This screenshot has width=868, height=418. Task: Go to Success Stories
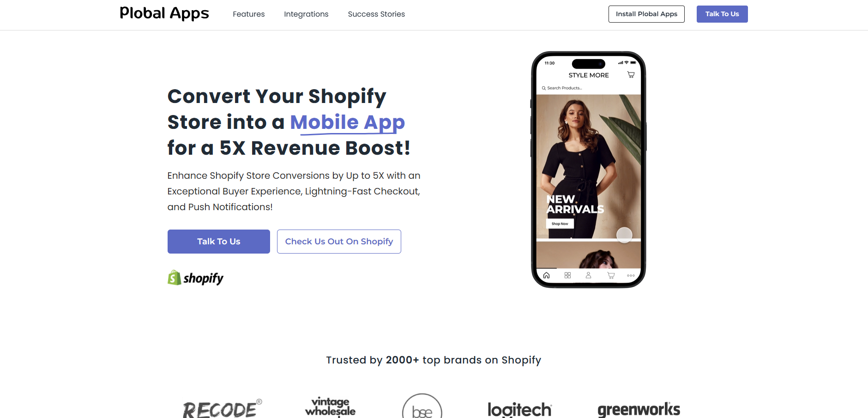(376, 14)
